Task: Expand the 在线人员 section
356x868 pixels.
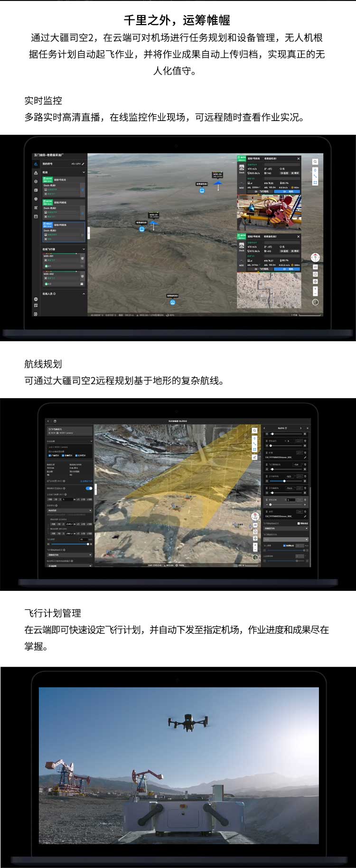Action: tap(84, 294)
